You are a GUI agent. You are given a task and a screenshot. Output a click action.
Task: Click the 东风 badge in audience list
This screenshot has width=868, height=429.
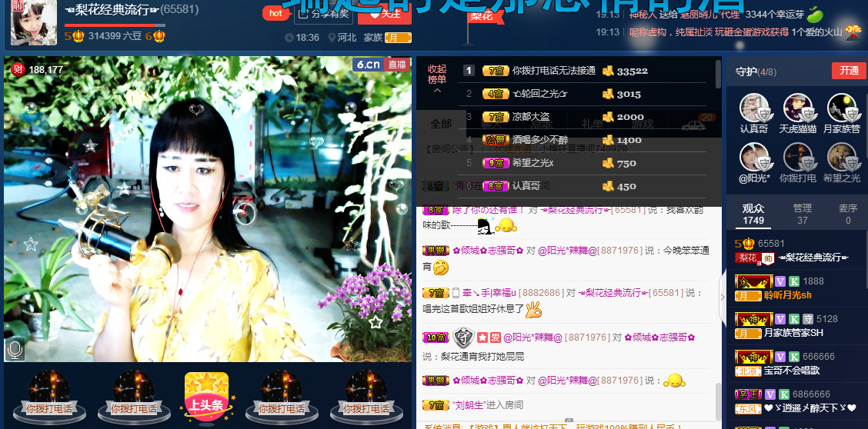pyautogui.click(x=748, y=409)
